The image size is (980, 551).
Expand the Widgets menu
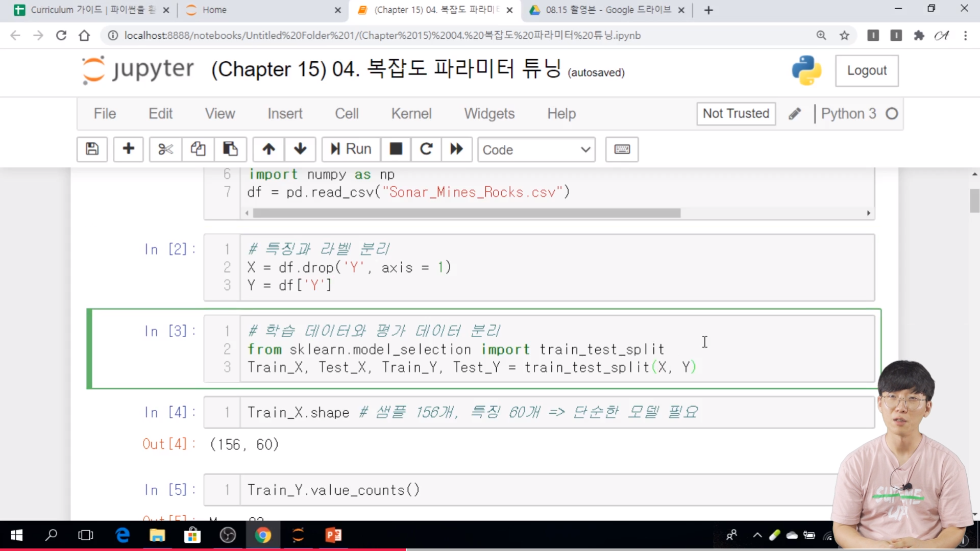489,113
